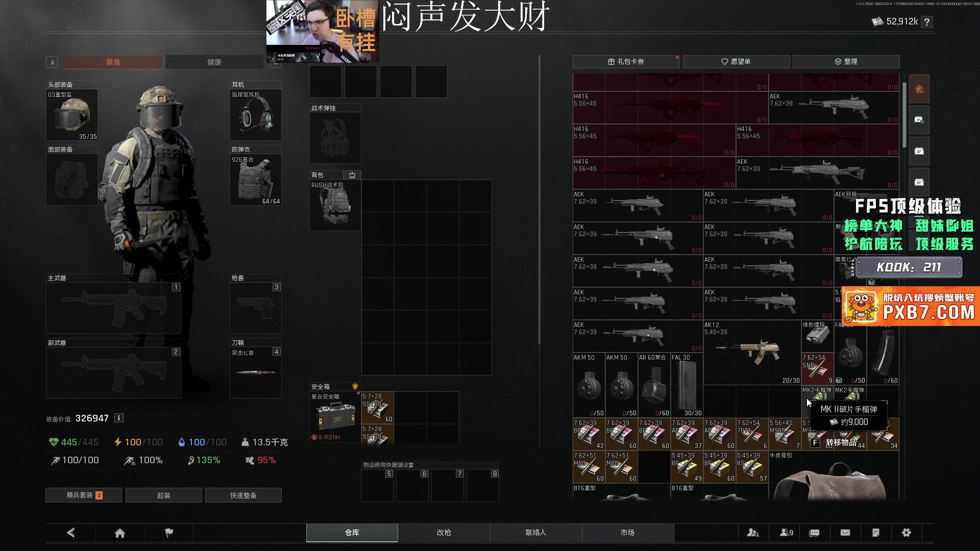
Task: Click the 整理 sort button
Action: (x=846, y=62)
